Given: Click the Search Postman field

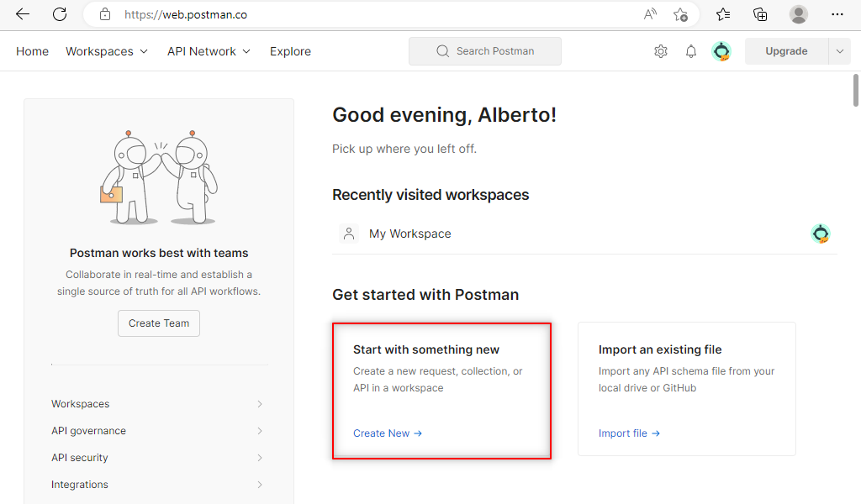Looking at the screenshot, I should point(485,51).
